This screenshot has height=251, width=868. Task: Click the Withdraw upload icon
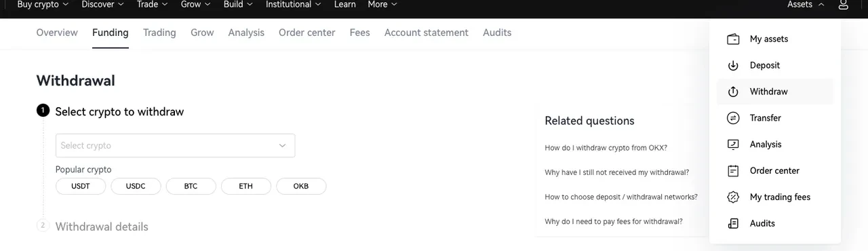tap(733, 92)
